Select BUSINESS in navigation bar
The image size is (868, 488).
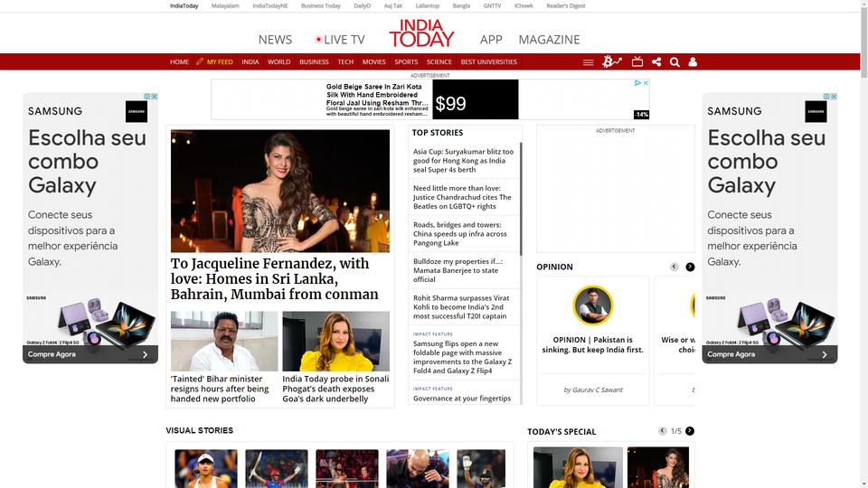click(x=314, y=62)
